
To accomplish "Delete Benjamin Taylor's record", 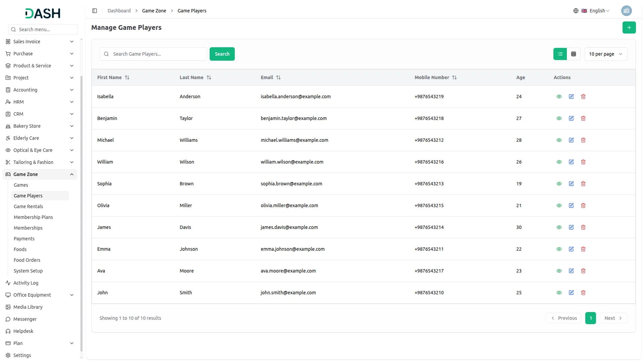I will pos(583,118).
